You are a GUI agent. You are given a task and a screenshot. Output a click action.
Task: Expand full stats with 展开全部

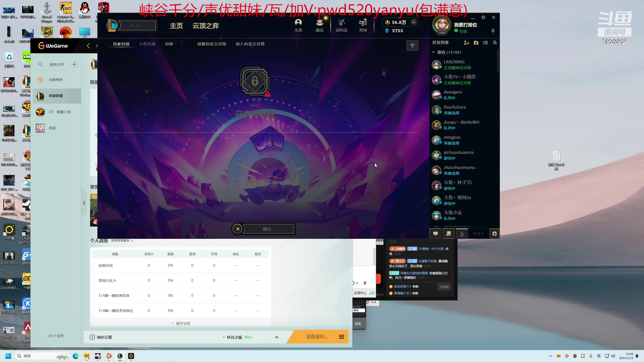181,324
